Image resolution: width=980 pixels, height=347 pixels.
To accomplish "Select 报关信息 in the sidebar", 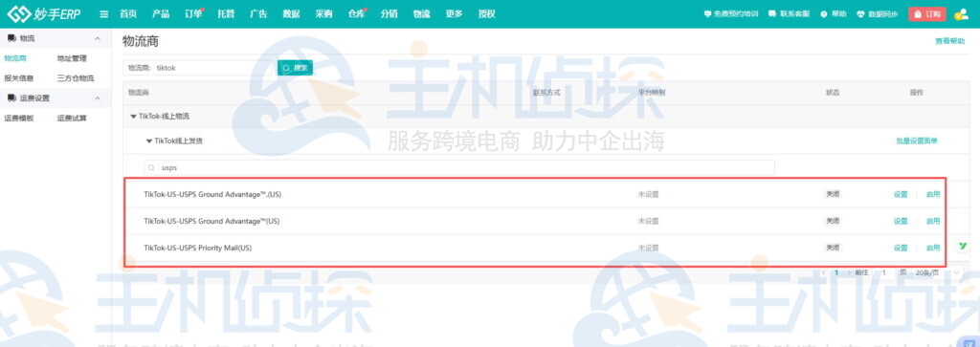I will [19, 78].
